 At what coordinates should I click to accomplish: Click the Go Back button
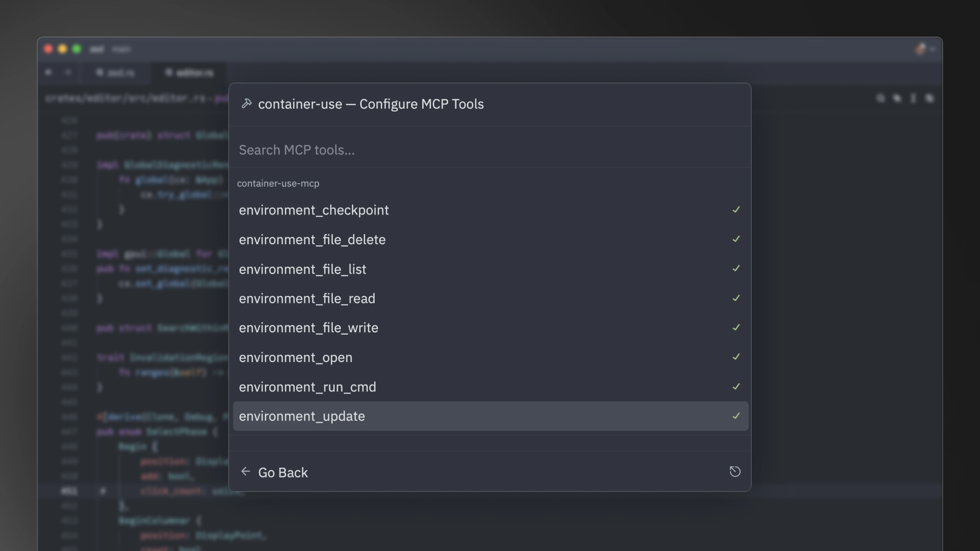tap(283, 472)
